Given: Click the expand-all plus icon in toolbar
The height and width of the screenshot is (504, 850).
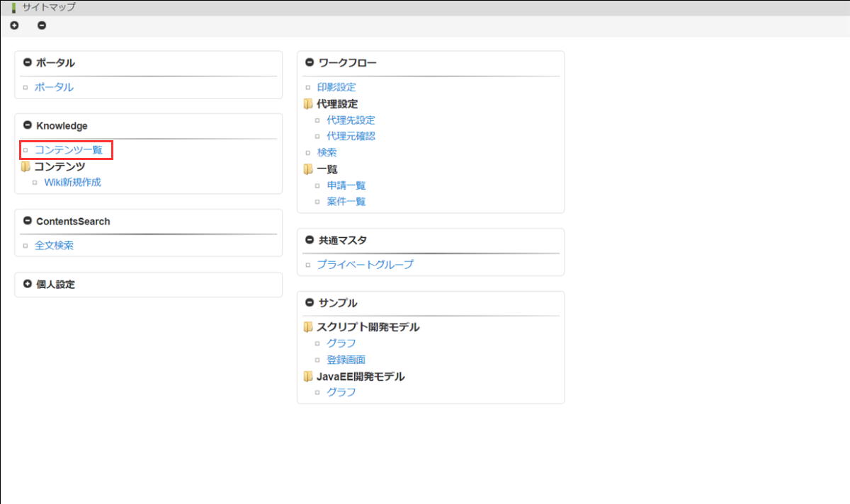Looking at the screenshot, I should (14, 25).
